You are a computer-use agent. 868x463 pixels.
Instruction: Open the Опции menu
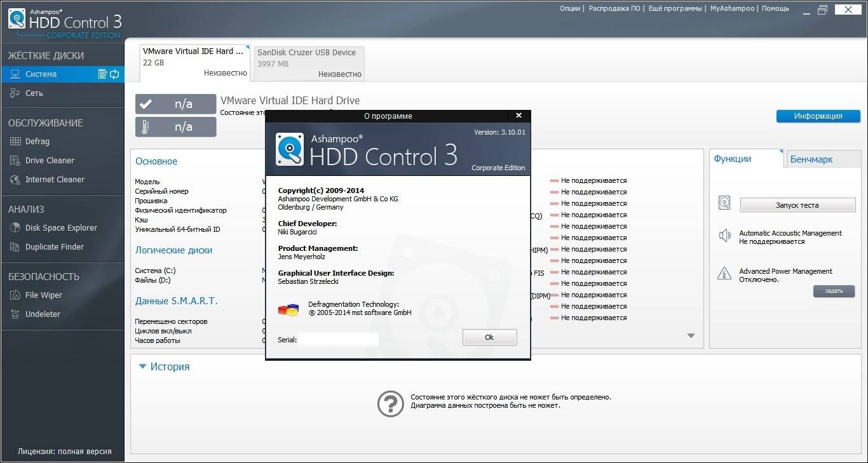[570, 8]
